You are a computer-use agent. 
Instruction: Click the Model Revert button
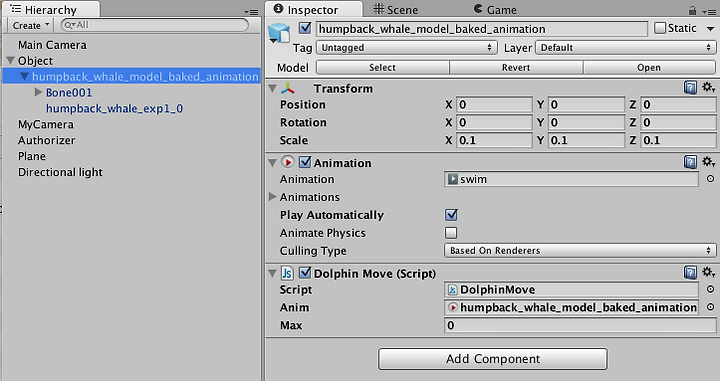516,67
